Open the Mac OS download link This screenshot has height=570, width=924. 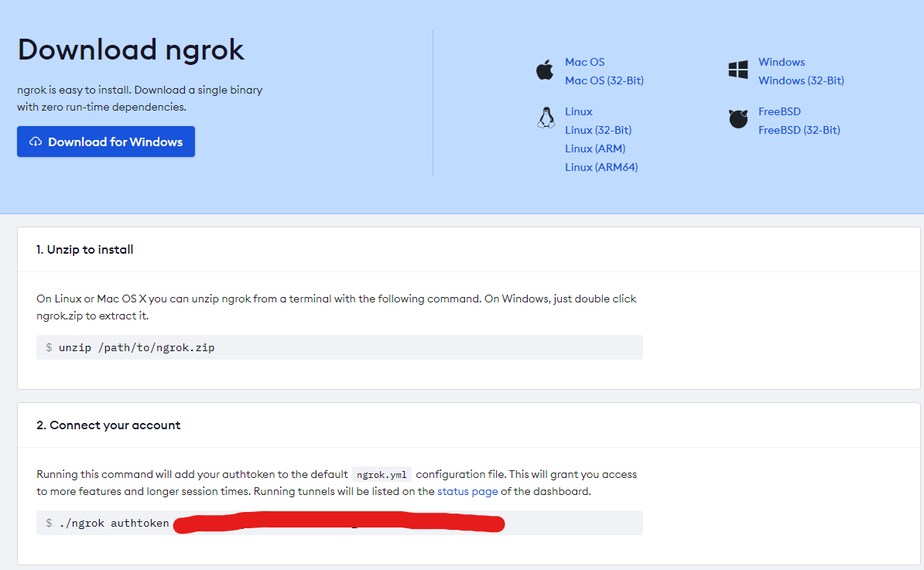click(x=584, y=62)
